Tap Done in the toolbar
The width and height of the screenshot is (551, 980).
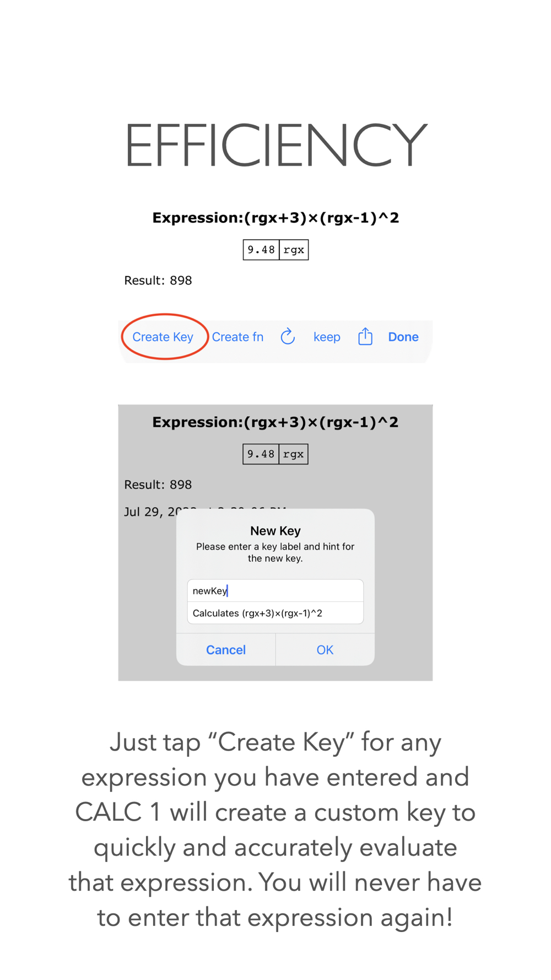pyautogui.click(x=403, y=337)
